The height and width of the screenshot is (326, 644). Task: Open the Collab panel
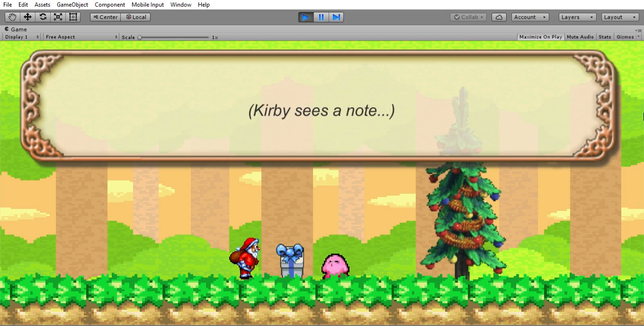click(x=468, y=17)
